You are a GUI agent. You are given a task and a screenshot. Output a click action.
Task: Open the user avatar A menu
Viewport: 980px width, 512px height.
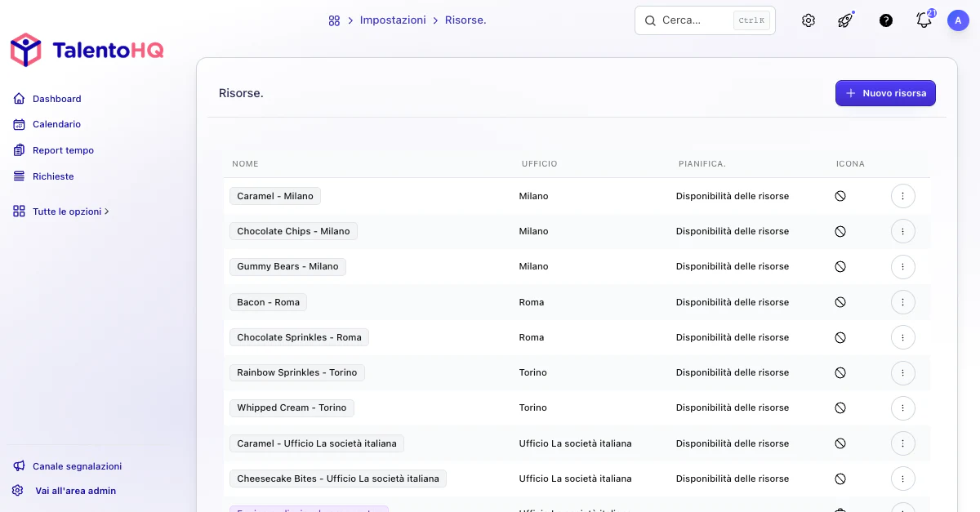click(958, 20)
